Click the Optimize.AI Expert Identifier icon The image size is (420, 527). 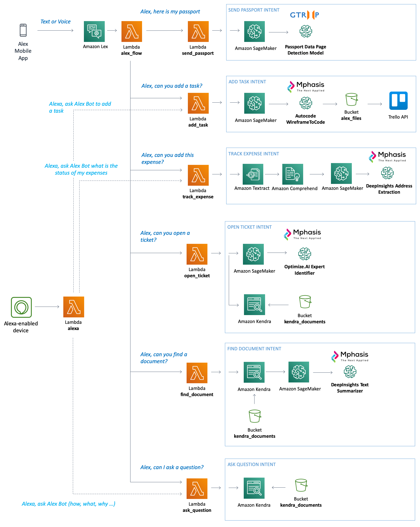(x=305, y=254)
